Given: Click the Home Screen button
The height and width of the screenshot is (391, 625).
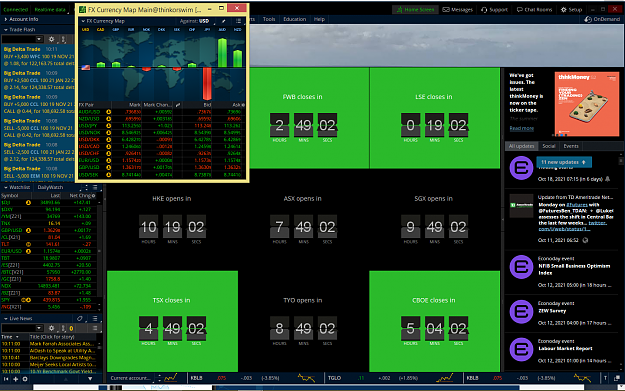Looking at the screenshot, I should coord(415,10).
